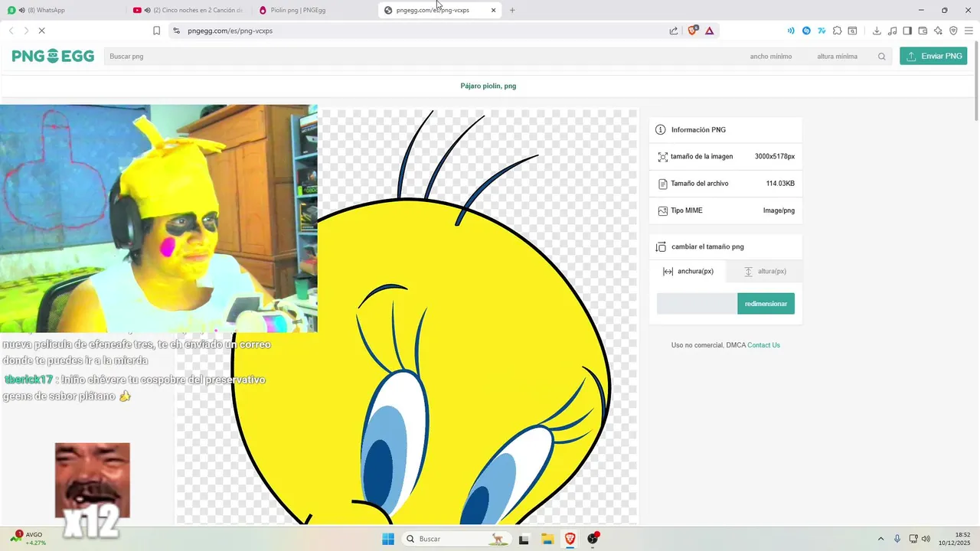Open the Extensions puzzle icon

click(837, 31)
